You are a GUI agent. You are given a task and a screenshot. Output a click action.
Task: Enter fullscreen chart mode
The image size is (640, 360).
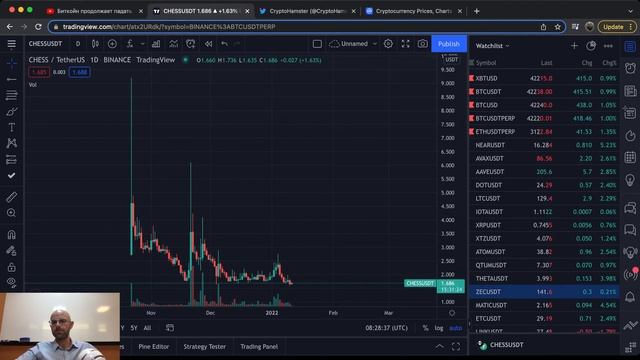click(405, 44)
